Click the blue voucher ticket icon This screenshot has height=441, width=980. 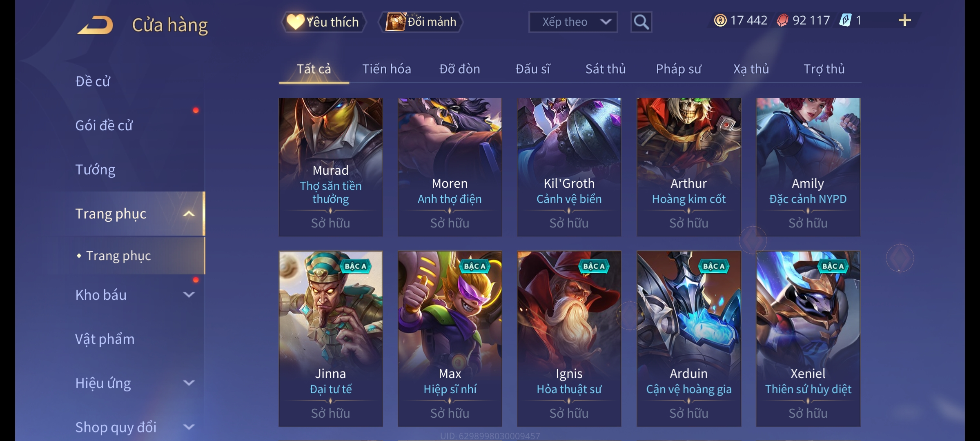(845, 20)
